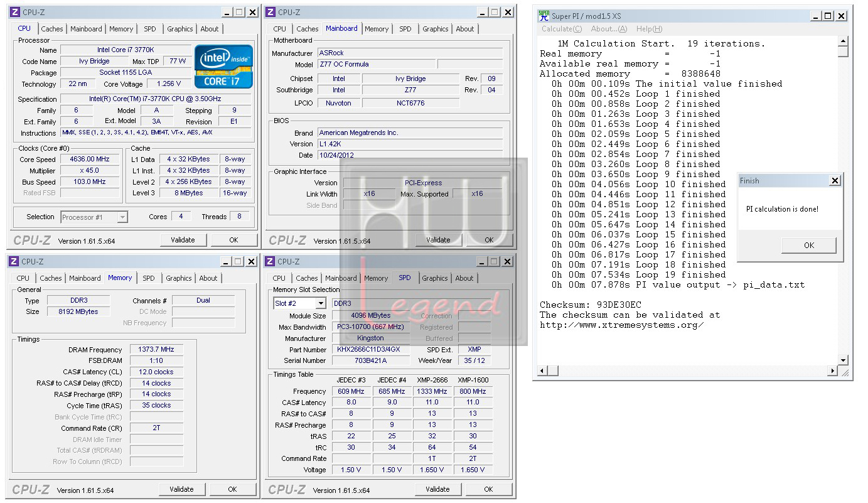The width and height of the screenshot is (868, 503).
Task: Click Validate in the Memory tab window
Action: 181,489
